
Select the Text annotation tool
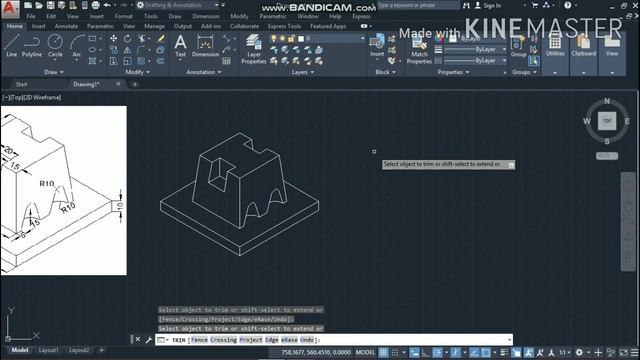[x=180, y=46]
